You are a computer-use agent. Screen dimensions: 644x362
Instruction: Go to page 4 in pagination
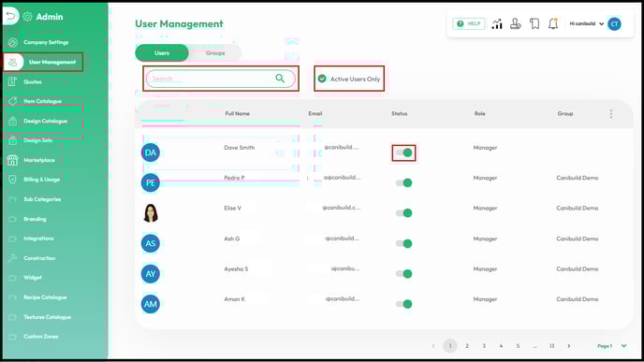coord(501,346)
